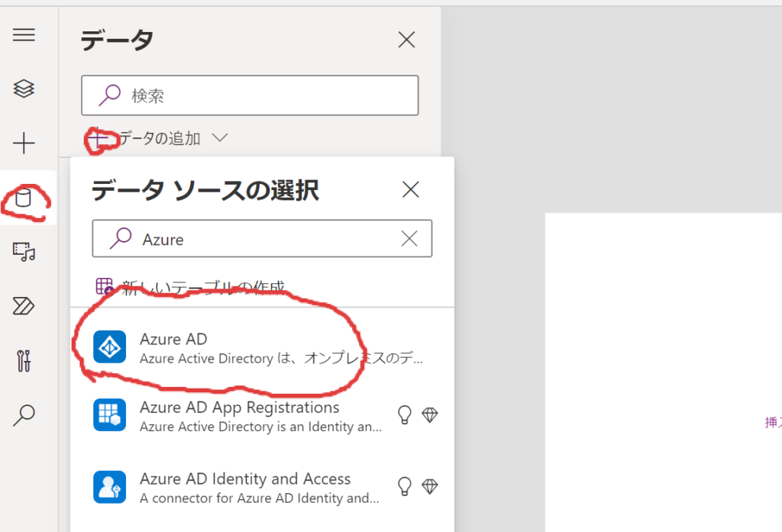Close the データ panel
The width and height of the screenshot is (782, 532).
point(406,40)
